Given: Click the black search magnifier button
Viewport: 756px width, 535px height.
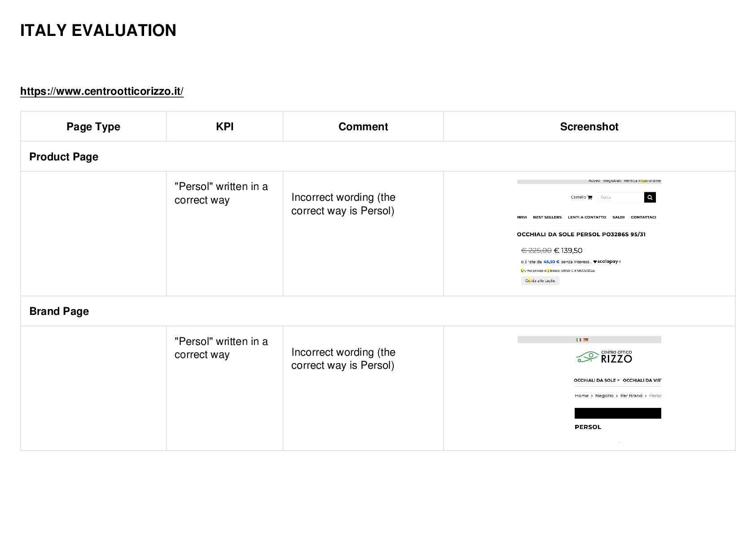Looking at the screenshot, I should 650,197.
